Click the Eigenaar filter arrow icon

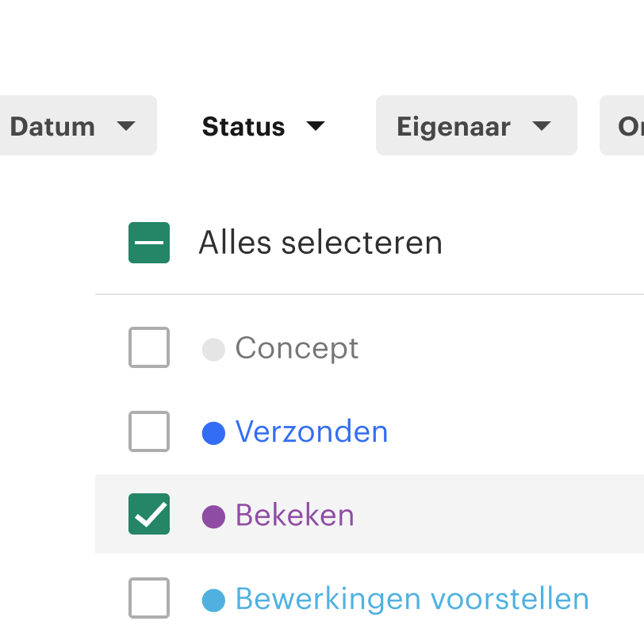(x=542, y=126)
